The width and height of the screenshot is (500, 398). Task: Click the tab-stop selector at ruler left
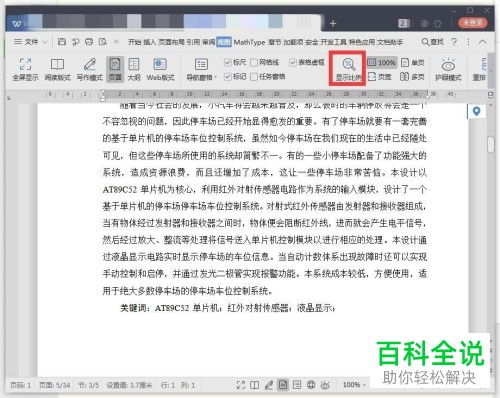point(9,98)
